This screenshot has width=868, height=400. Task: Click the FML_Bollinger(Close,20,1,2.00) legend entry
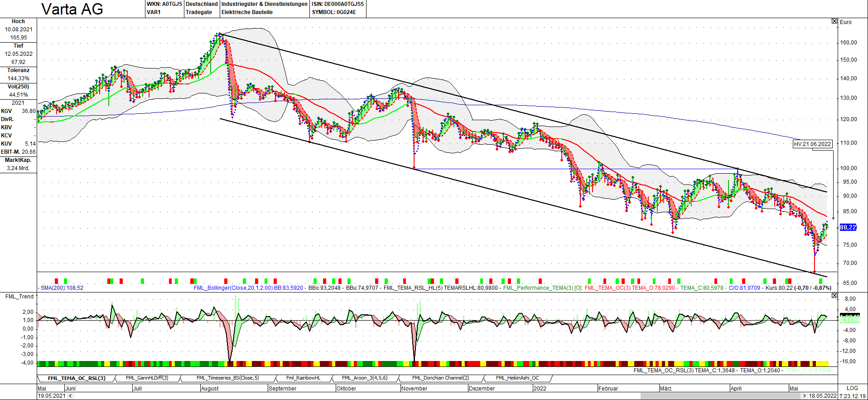click(x=233, y=288)
